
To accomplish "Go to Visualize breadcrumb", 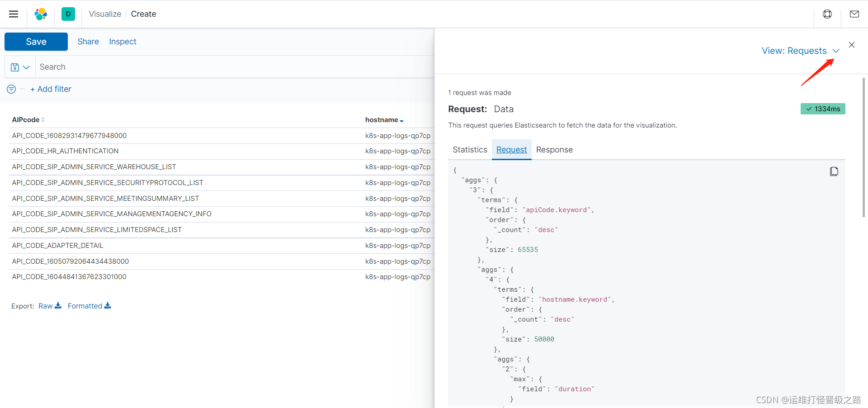I will click(x=105, y=14).
